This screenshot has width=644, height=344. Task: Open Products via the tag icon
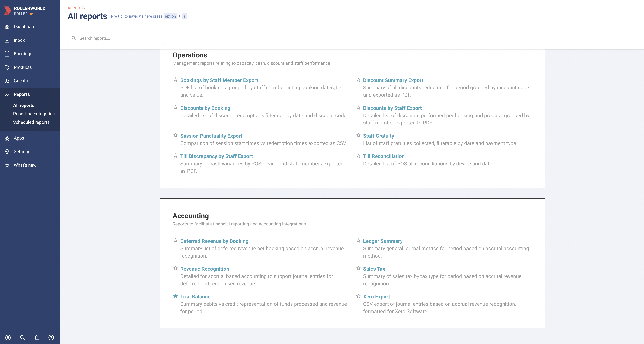click(7, 67)
